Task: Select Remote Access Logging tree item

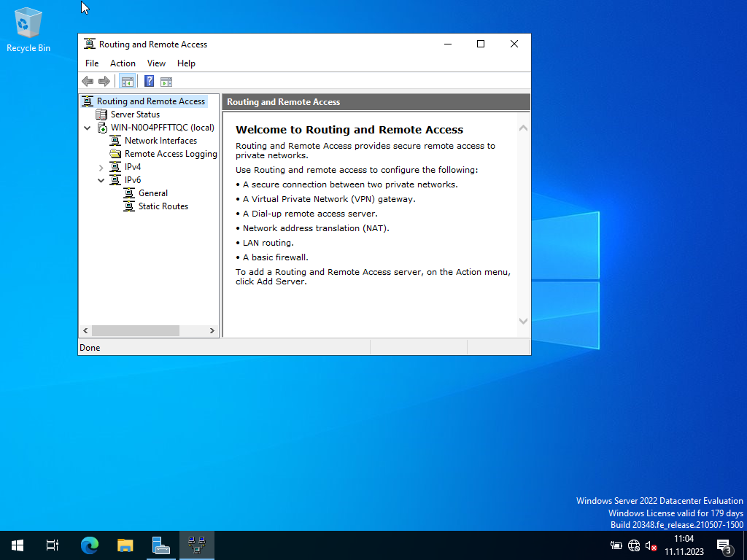Action: [x=171, y=154]
